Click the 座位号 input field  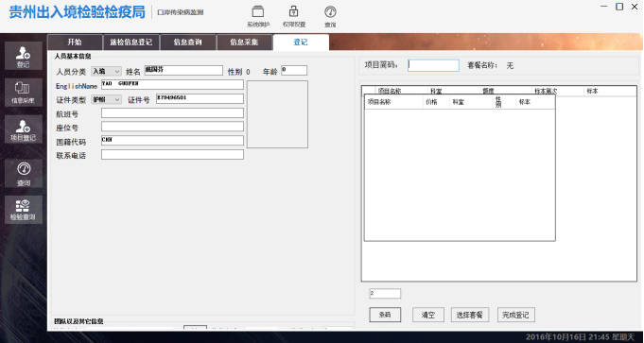(172, 127)
